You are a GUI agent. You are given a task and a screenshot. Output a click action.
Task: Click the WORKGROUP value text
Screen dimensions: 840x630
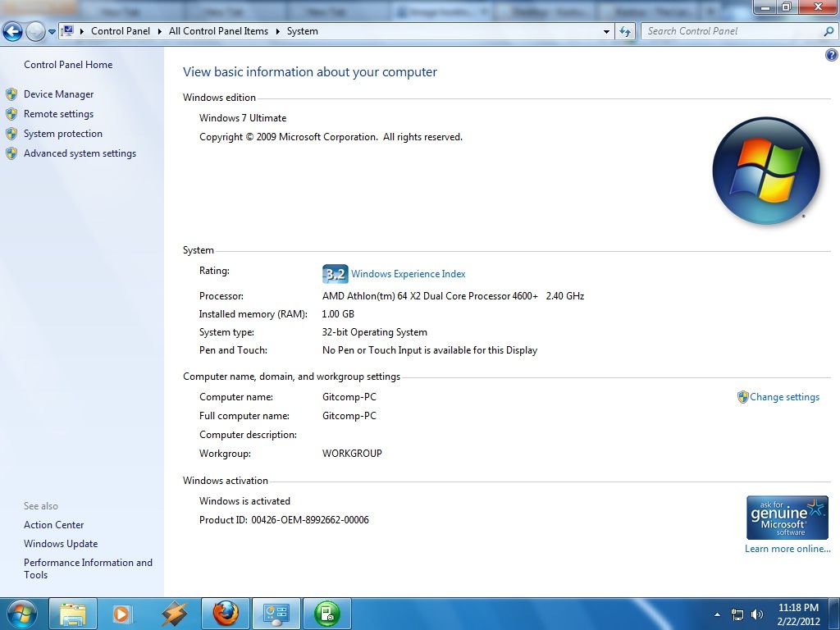pos(352,453)
